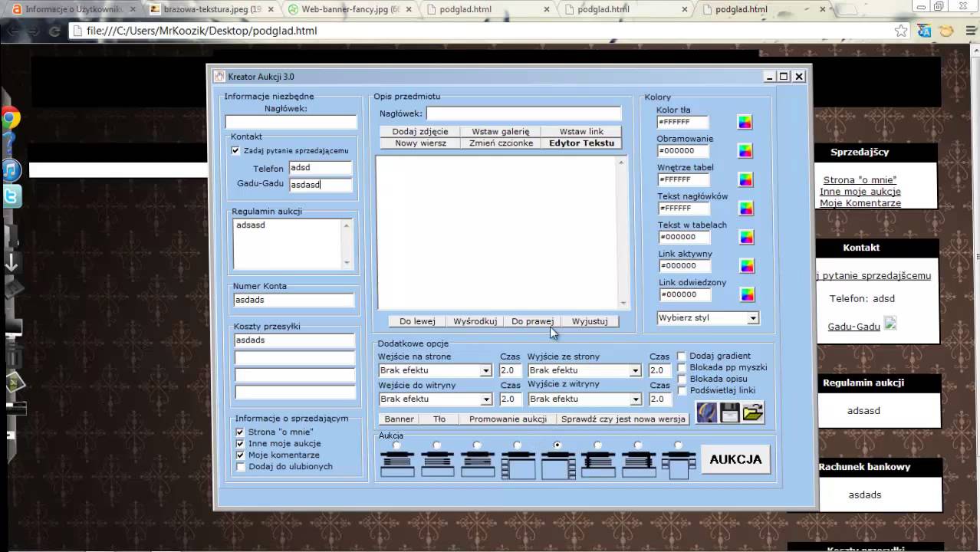
Task: Click Wyśrodkuj alignment button
Action: [x=475, y=321]
